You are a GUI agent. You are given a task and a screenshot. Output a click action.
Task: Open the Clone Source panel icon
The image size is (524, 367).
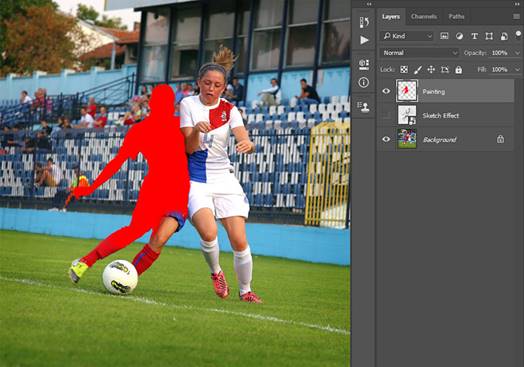click(363, 107)
